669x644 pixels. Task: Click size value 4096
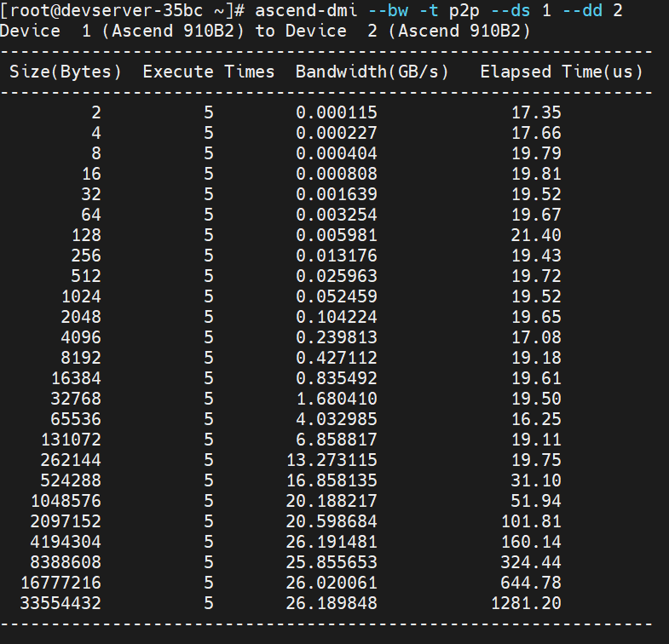click(81, 337)
